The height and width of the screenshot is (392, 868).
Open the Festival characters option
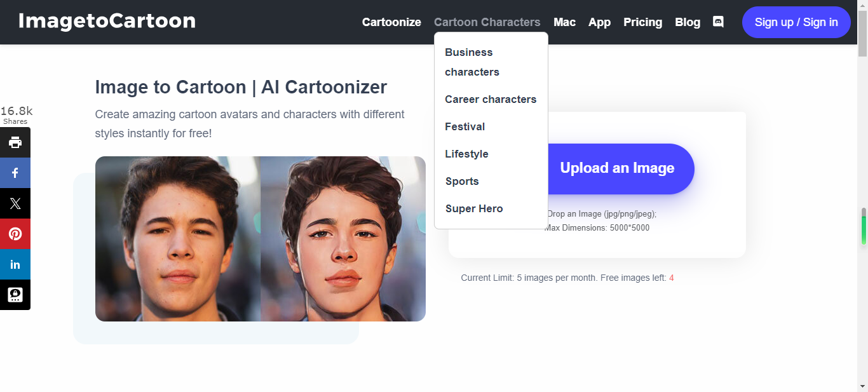pos(465,126)
